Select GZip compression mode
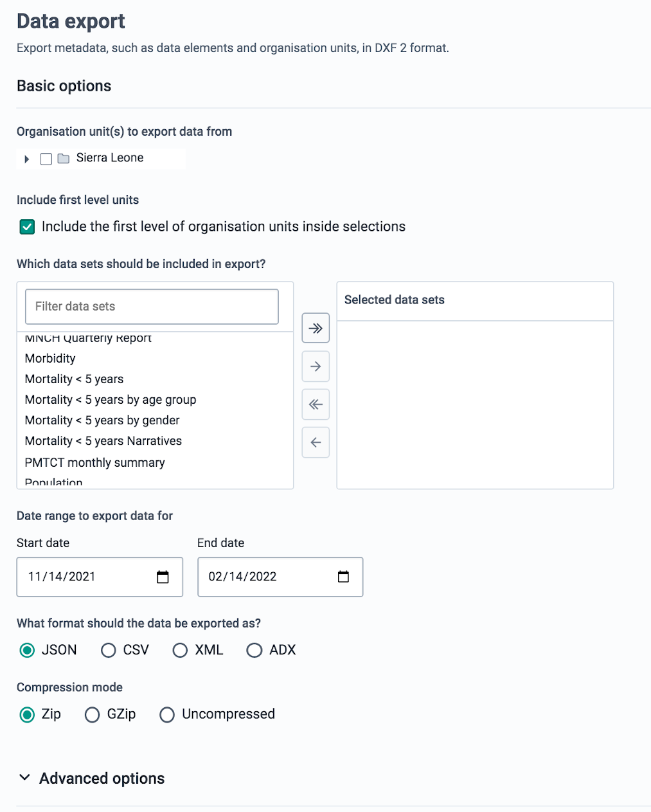Screen dimensions: 651x812 point(93,715)
